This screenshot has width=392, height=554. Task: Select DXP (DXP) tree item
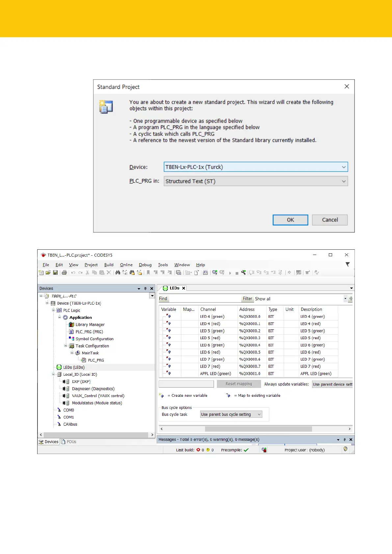click(81, 382)
